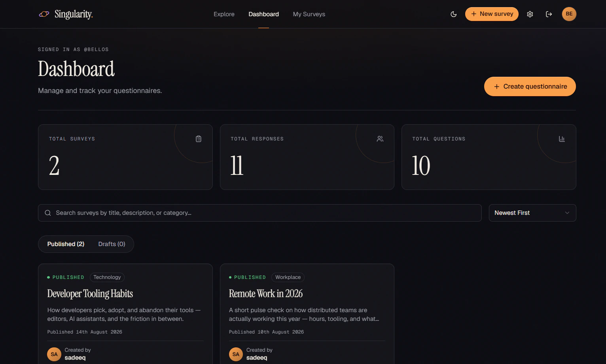Click the TOTAL QUESTIONS label

click(439, 139)
